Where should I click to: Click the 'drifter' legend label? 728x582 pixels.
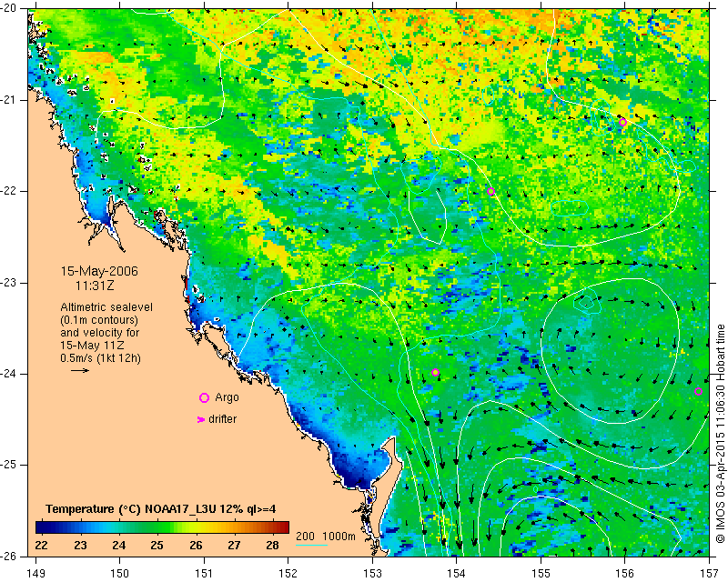pyautogui.click(x=222, y=419)
